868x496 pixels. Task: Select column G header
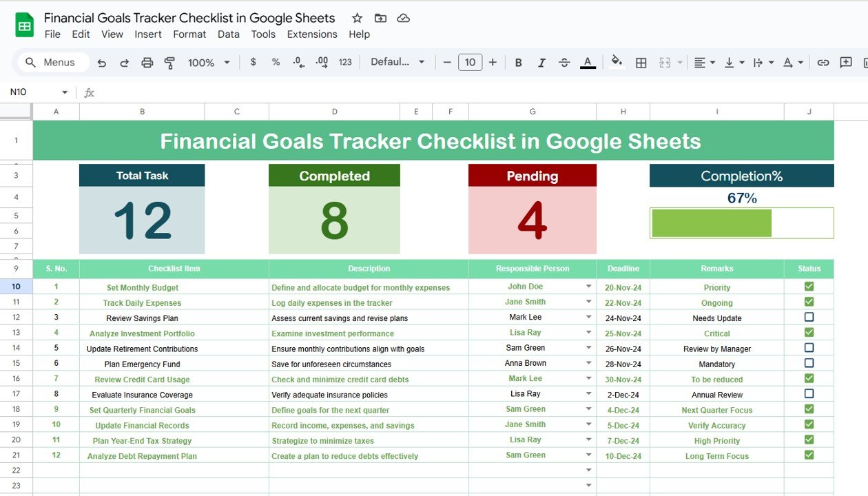click(533, 112)
